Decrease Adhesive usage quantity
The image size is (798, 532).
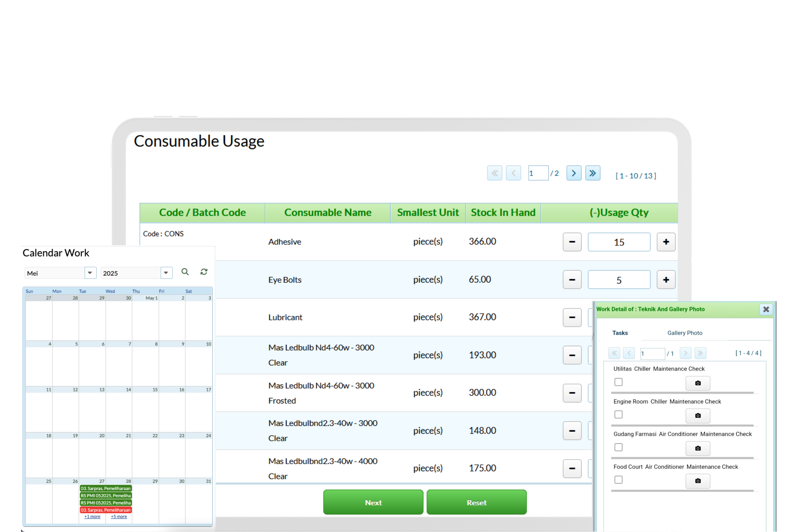tap(572, 242)
